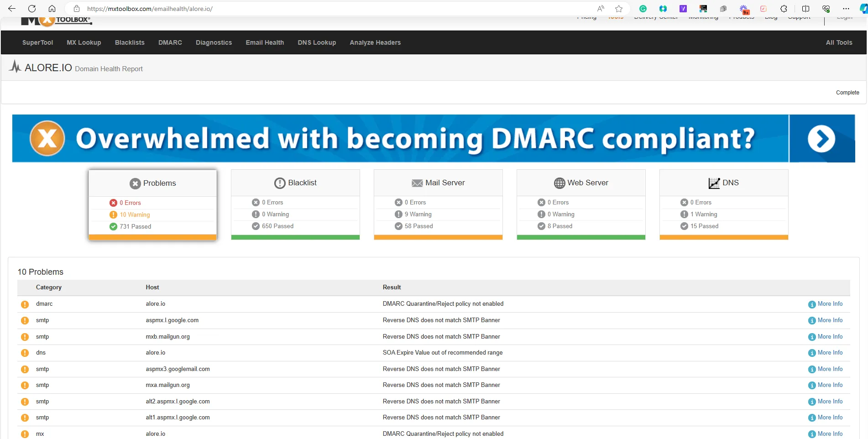Click Blacklist exclamation icon

[x=280, y=183]
